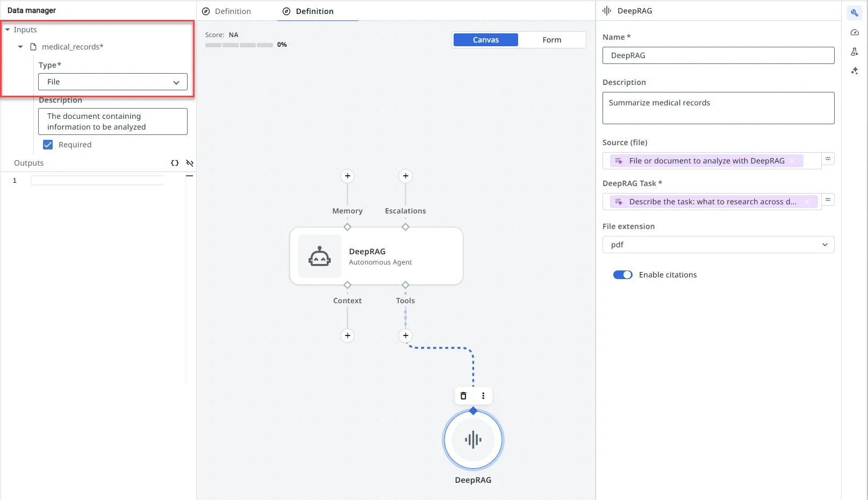Click the unlink icon next to Outputs
The height and width of the screenshot is (500, 868).
pos(189,163)
